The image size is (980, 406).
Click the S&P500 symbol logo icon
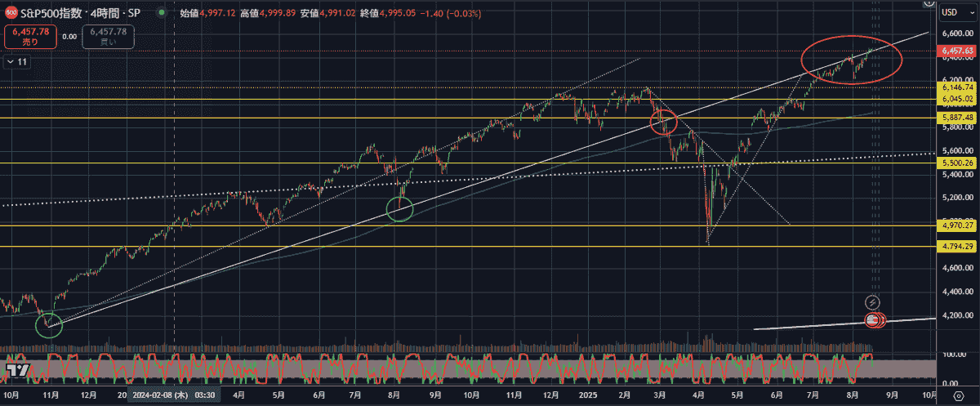pos(11,13)
